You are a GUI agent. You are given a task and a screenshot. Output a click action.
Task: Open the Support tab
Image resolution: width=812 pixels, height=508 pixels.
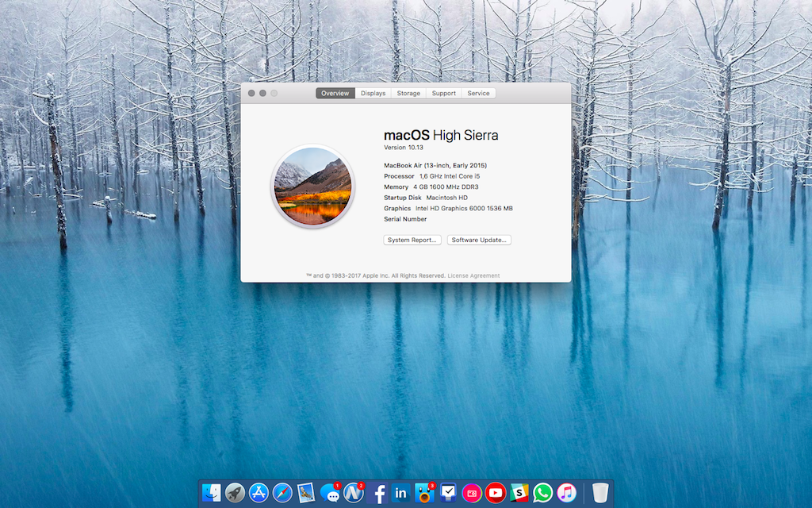(x=443, y=93)
